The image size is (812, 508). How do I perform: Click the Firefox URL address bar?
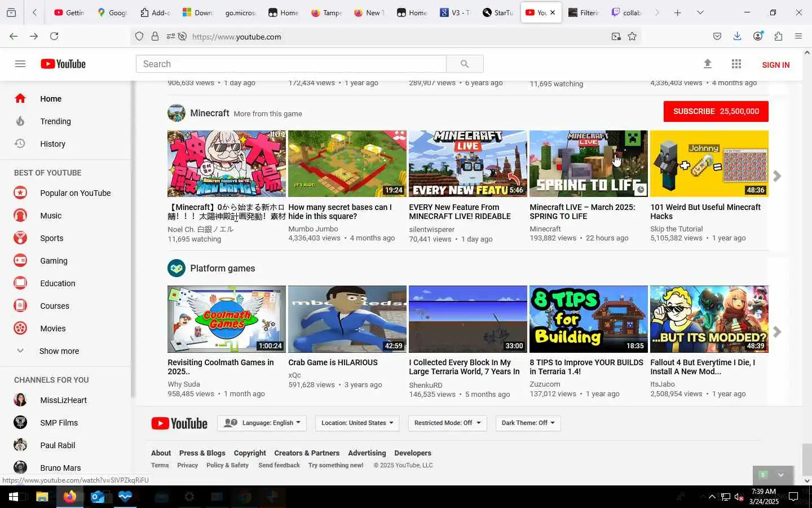395,37
